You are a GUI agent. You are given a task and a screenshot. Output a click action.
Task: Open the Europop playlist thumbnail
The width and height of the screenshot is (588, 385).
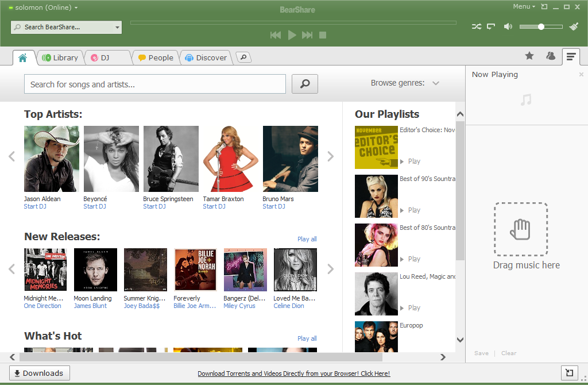(376, 337)
